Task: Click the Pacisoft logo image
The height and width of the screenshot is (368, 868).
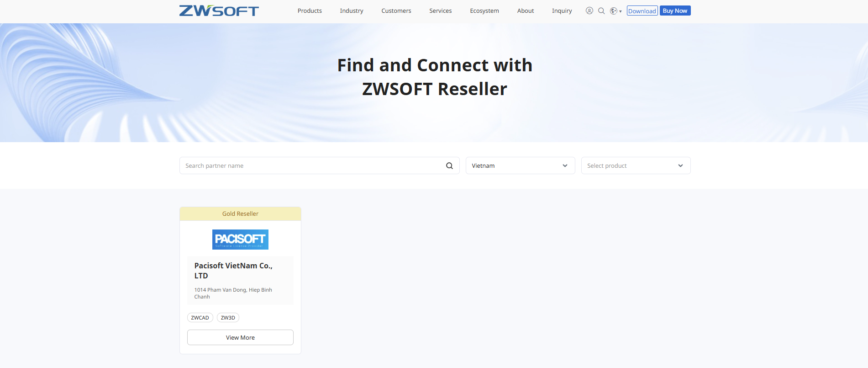Action: click(240, 240)
